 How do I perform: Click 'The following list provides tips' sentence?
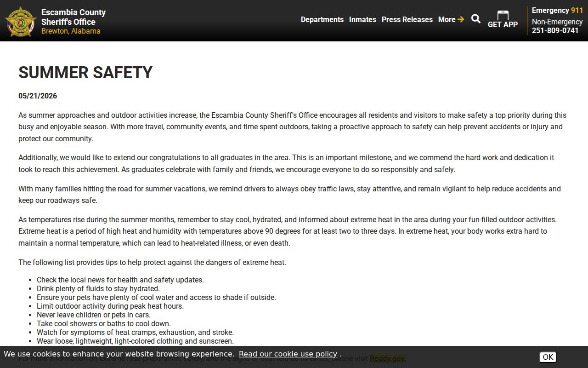point(152,262)
